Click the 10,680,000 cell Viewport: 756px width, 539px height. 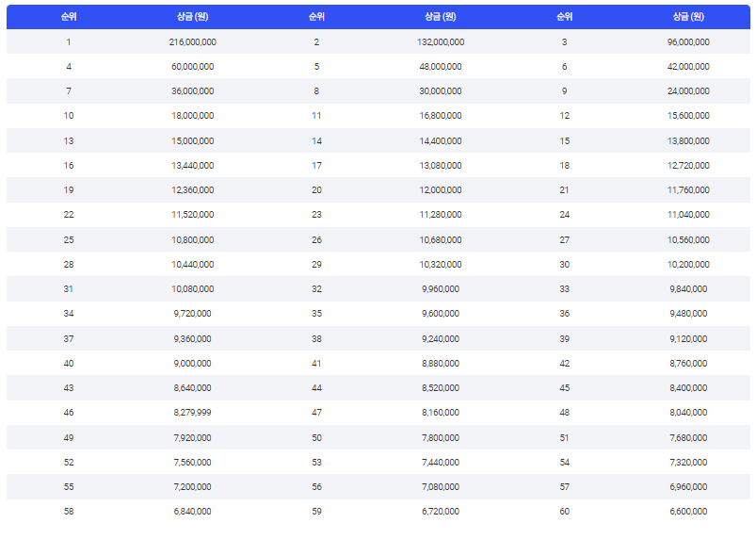441,240
